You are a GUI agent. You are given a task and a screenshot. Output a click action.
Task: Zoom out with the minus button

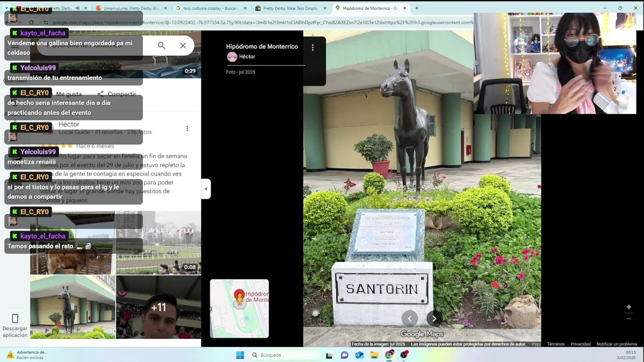click(628, 319)
